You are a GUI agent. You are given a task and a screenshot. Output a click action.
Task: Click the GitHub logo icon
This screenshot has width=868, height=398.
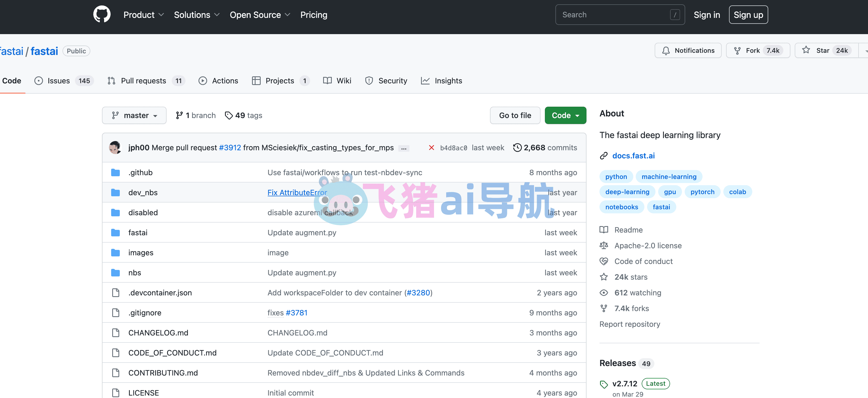[x=102, y=15]
